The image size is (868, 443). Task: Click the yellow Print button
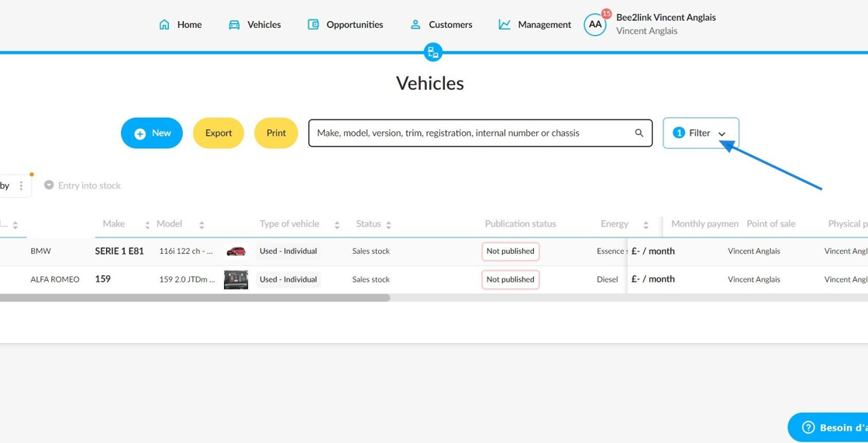point(276,133)
